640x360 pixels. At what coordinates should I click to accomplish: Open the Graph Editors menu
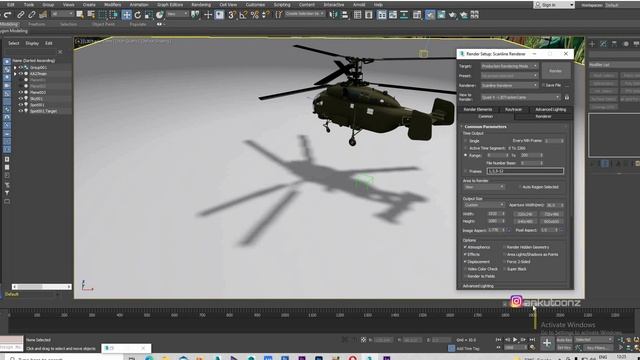pos(170,4)
